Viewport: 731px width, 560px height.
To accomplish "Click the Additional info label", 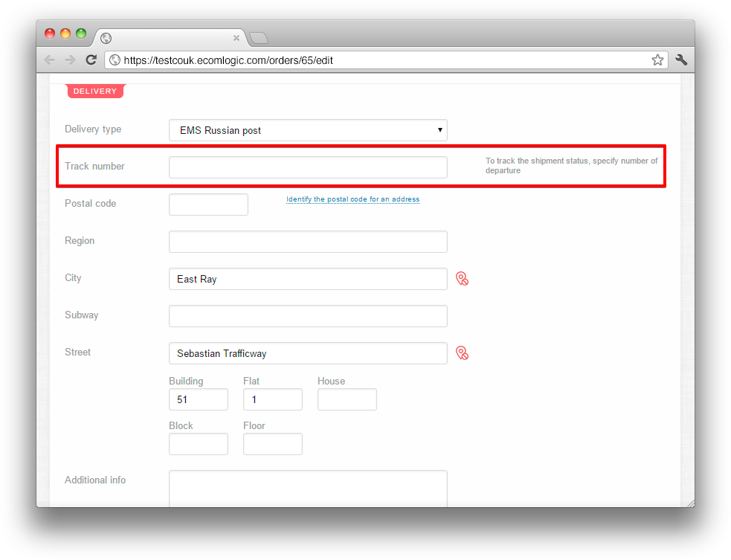I will coord(95,480).
